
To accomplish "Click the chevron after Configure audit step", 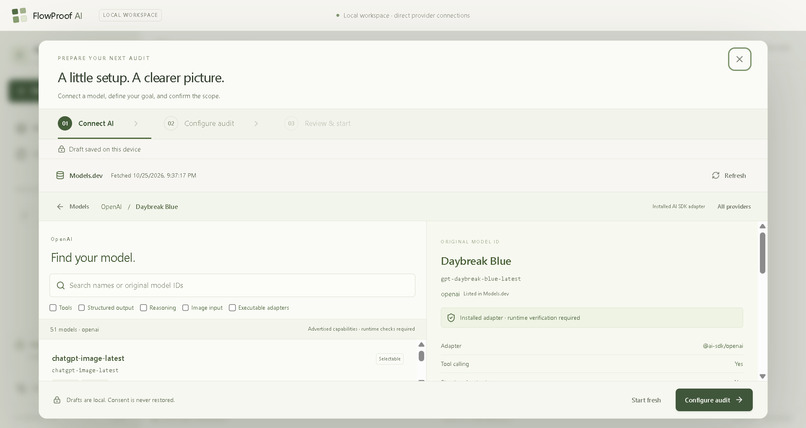I will 256,123.
